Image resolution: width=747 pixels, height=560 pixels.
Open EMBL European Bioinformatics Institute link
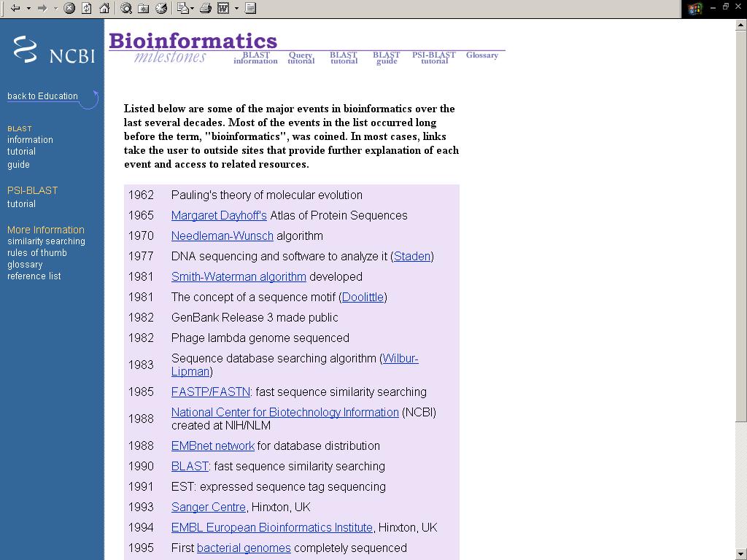tap(272, 528)
